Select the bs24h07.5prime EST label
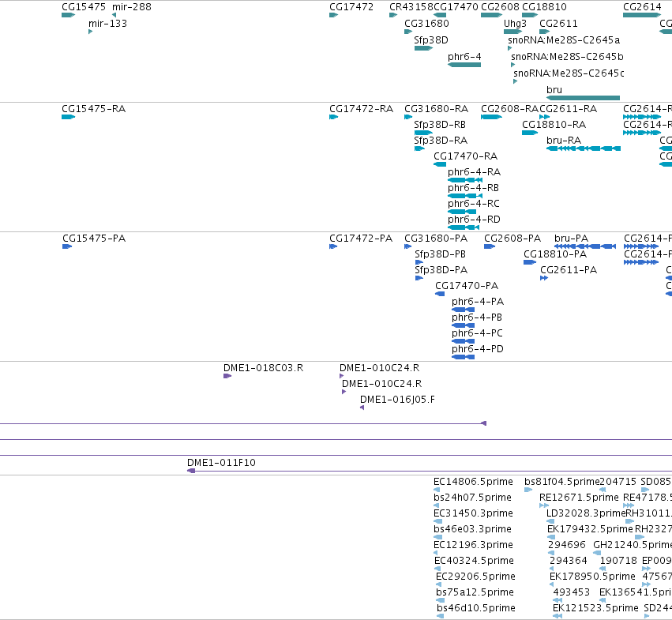Screen dimensions: 672x620 point(472,498)
